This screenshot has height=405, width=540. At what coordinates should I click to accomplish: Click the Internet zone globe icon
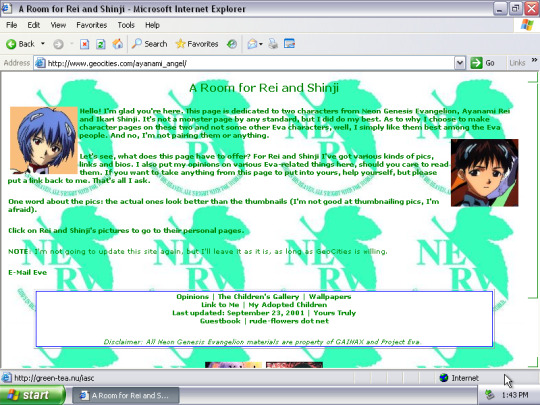click(444, 378)
